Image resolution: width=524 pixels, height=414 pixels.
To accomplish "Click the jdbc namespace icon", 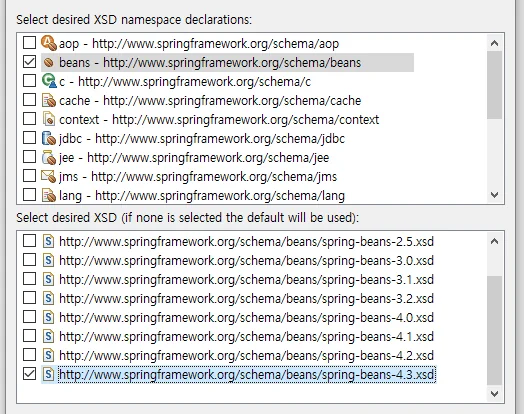I will [49, 138].
